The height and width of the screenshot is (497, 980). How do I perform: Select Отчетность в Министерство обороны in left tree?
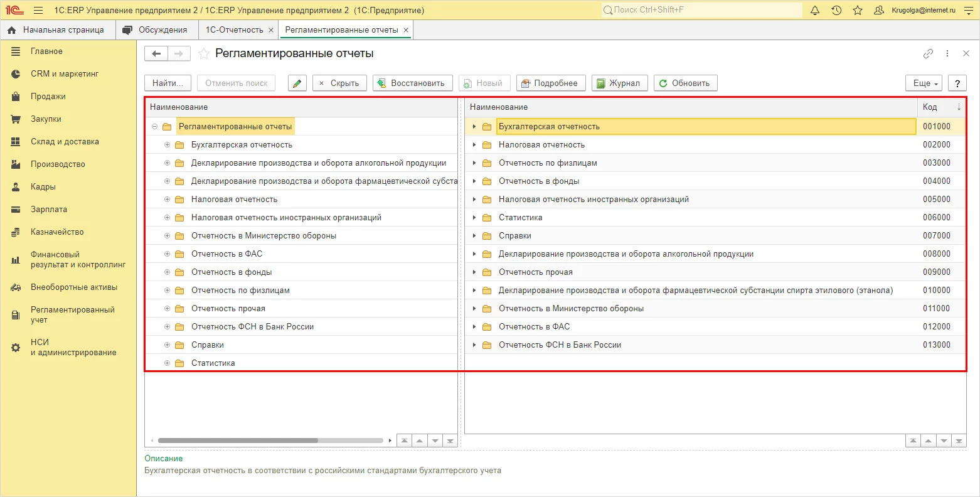pyautogui.click(x=264, y=236)
